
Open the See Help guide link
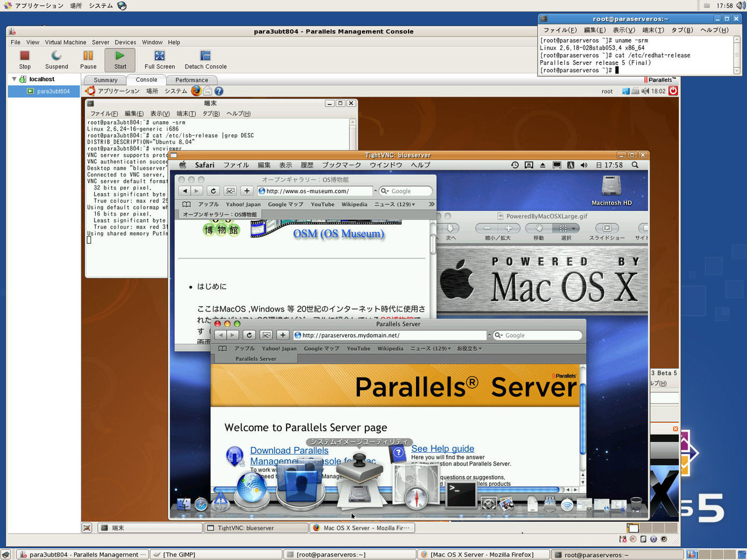442,449
